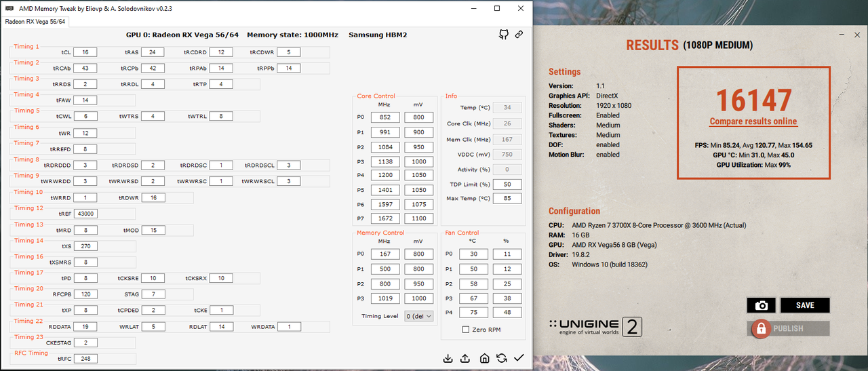
Task: Click Memory Control P2 mV field 950
Action: click(x=418, y=284)
